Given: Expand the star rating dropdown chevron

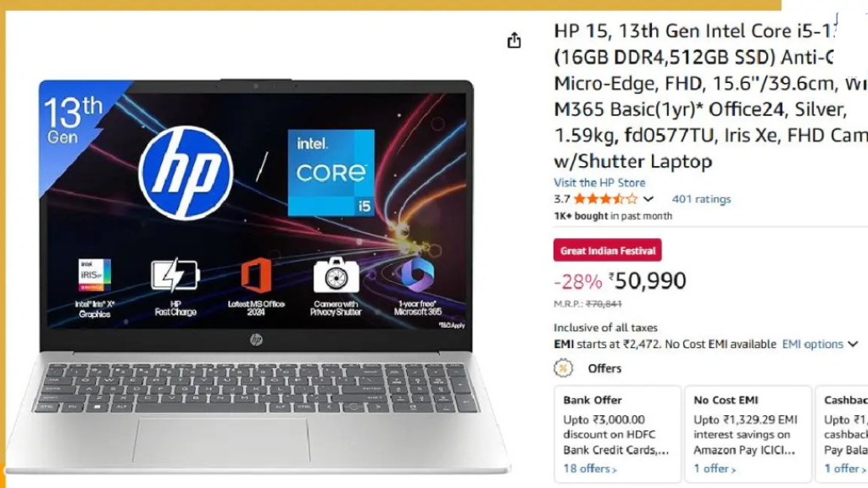Looking at the screenshot, I should [648, 199].
